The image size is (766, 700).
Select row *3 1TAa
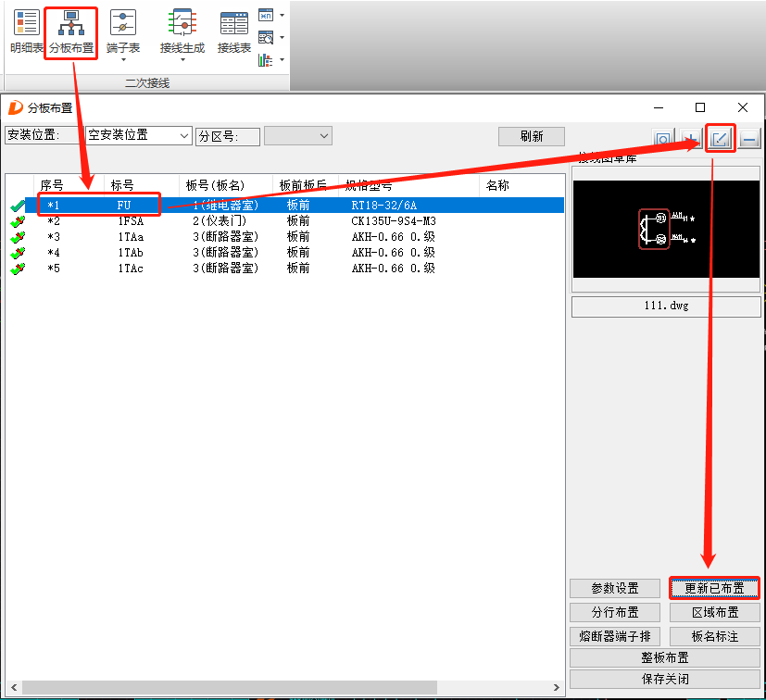(295, 236)
